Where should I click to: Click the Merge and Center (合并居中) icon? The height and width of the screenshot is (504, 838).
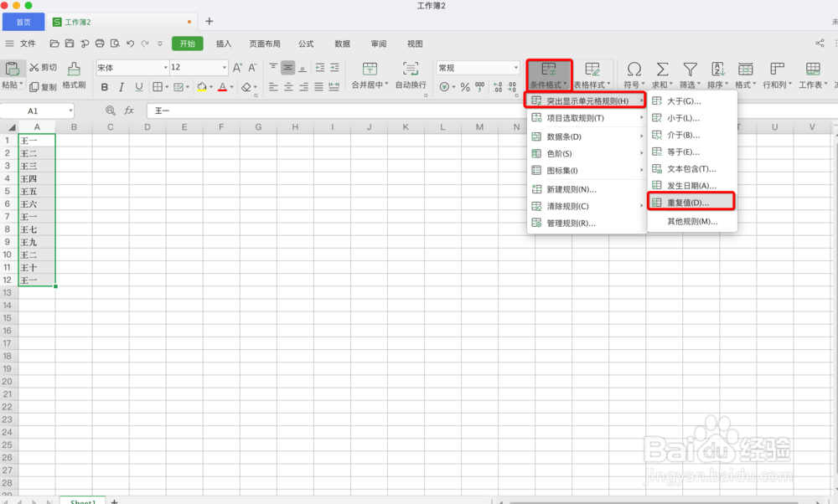[x=370, y=69]
